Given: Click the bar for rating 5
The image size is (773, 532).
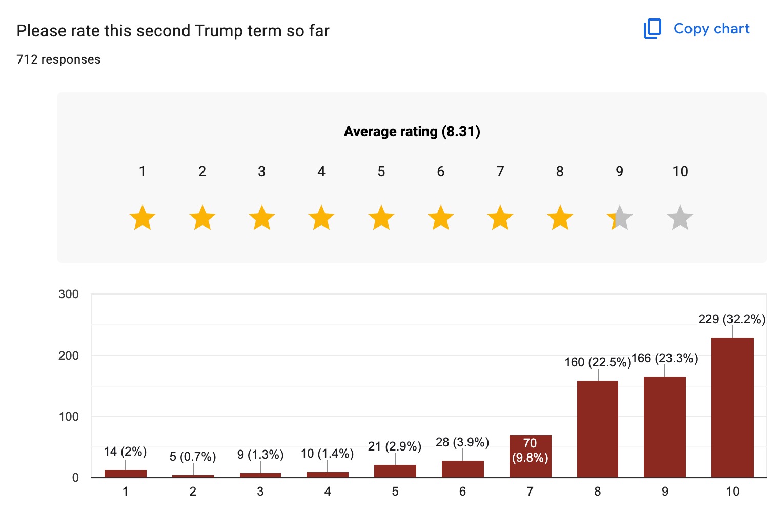Looking at the screenshot, I should tap(395, 471).
